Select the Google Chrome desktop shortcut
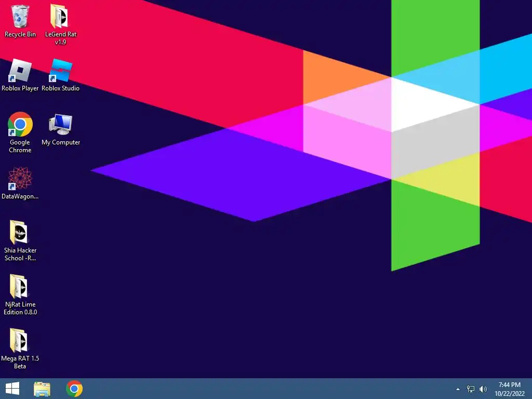This screenshot has width=532, height=399. click(x=20, y=125)
